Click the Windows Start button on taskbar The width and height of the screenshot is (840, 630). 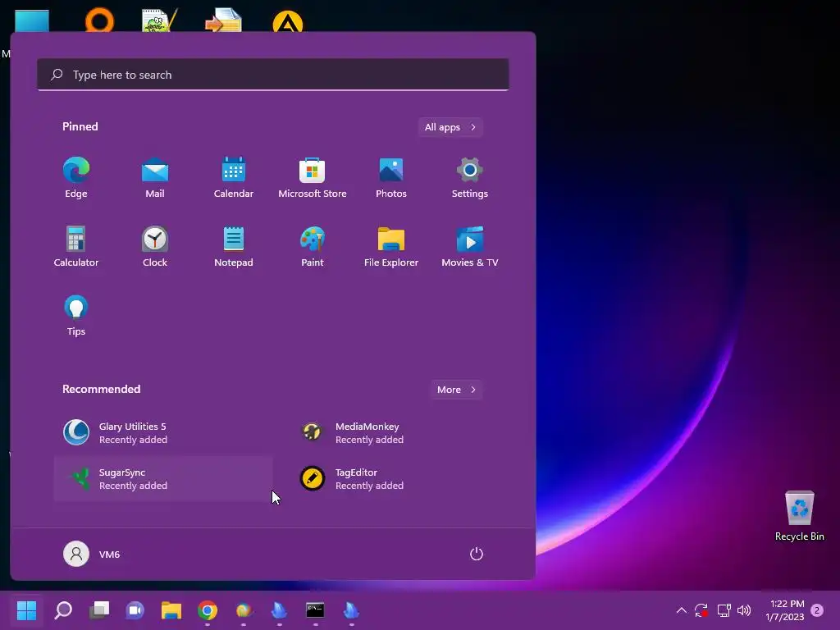(26, 610)
